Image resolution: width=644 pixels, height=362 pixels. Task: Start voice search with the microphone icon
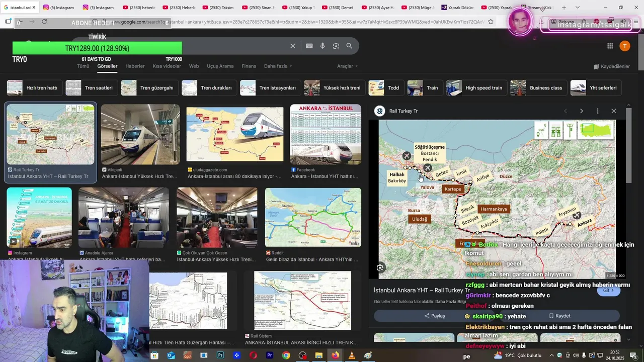tap(323, 46)
